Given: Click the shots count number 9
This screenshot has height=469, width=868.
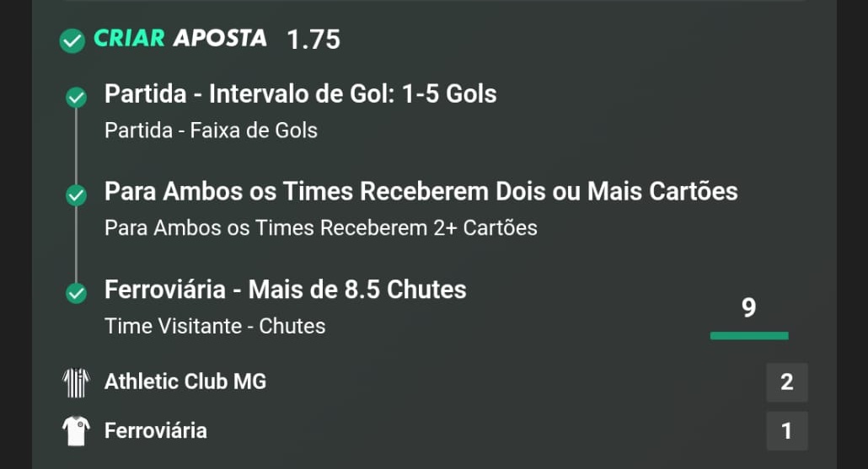Looking at the screenshot, I should 749,307.
